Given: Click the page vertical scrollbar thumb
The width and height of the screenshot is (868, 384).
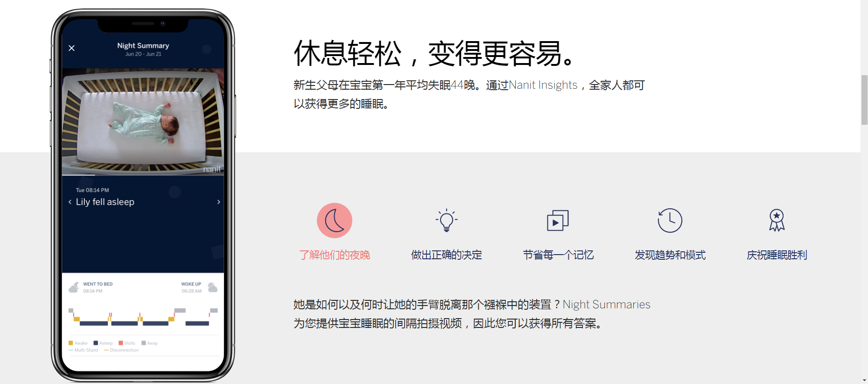Looking at the screenshot, I should click(864, 100).
